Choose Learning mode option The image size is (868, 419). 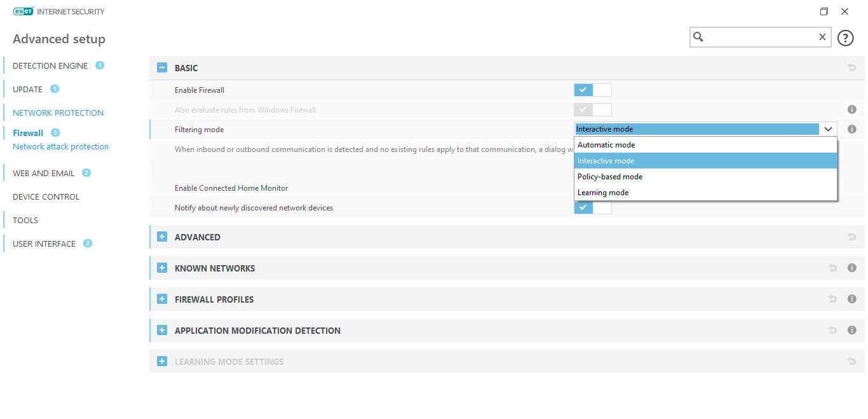(x=603, y=193)
